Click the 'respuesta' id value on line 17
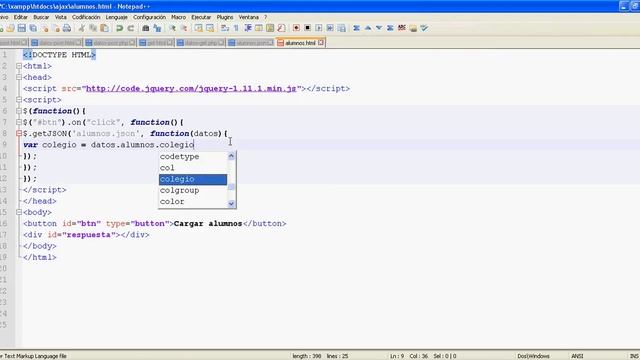 point(88,235)
